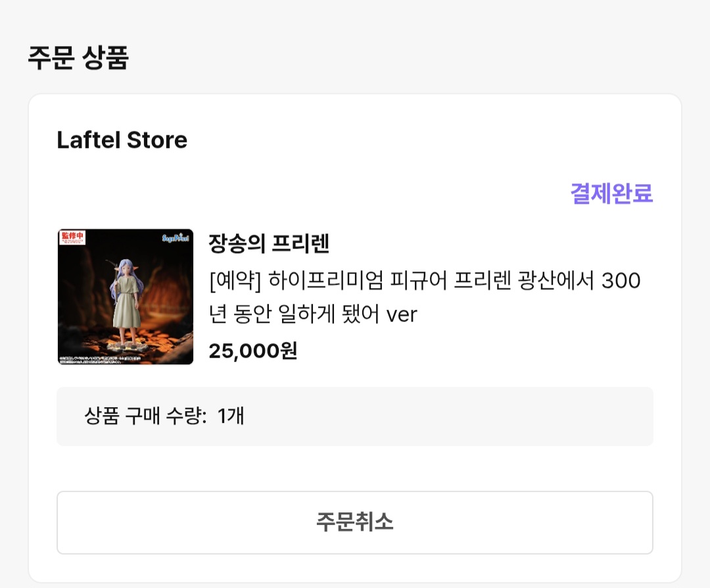The image size is (710, 588).
Task: Click the 광산에서 word in product description
Action: 556,280
